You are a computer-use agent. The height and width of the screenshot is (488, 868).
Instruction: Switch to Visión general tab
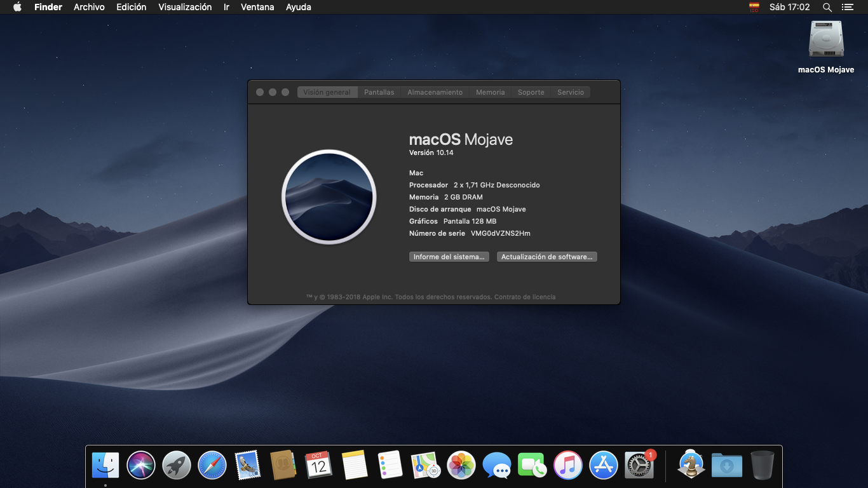(x=327, y=92)
